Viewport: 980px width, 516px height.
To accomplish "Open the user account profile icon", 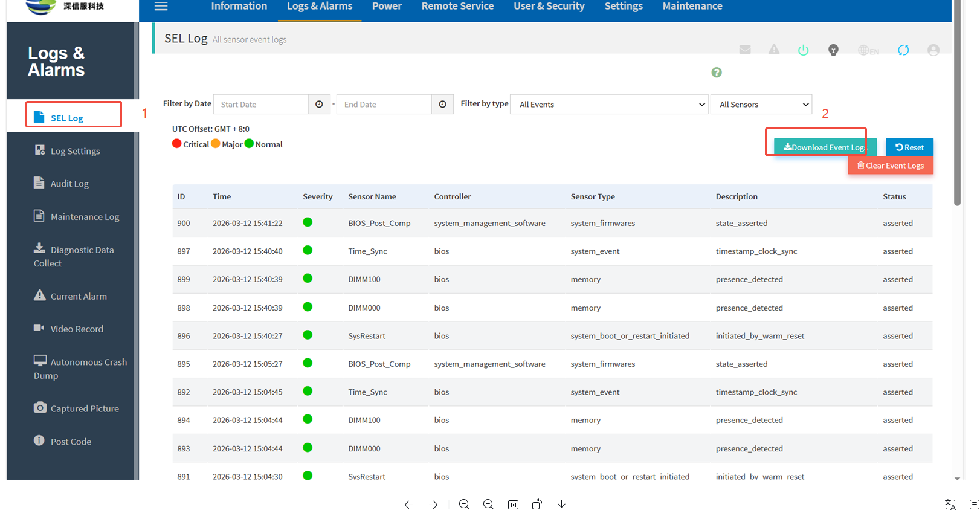I will (x=933, y=50).
